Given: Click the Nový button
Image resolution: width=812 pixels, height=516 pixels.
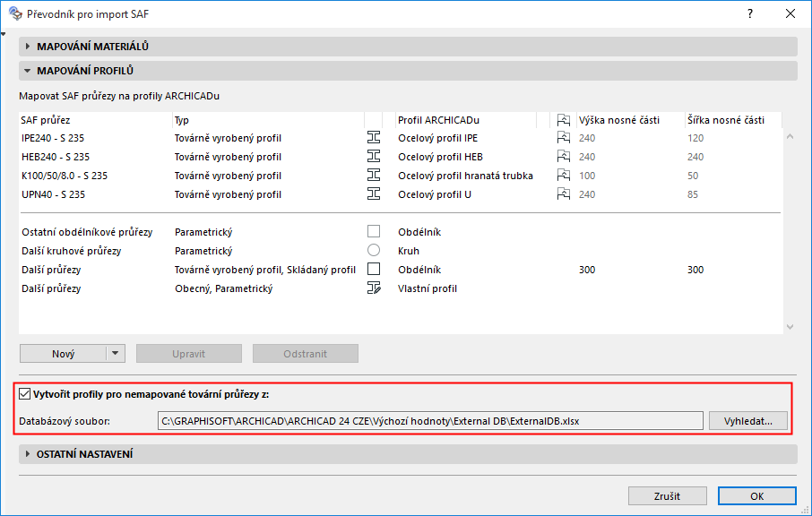Looking at the screenshot, I should (x=63, y=354).
